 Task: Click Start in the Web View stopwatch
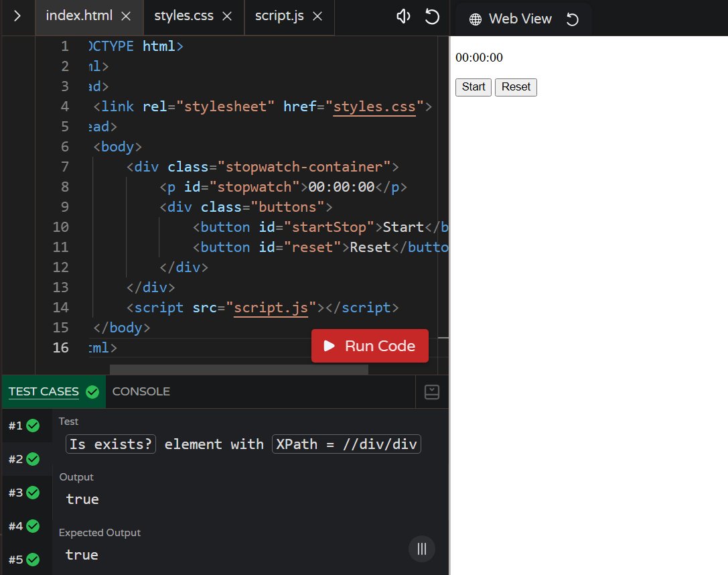(473, 87)
